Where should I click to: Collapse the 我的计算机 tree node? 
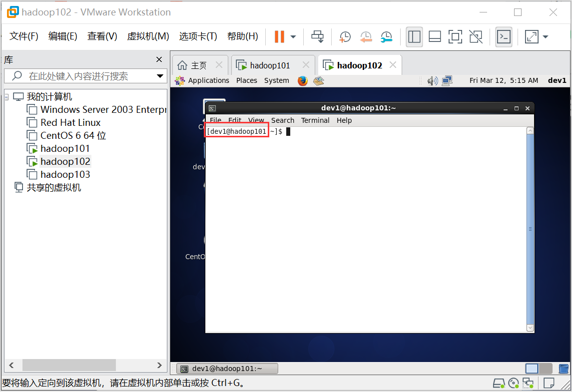coord(6,97)
